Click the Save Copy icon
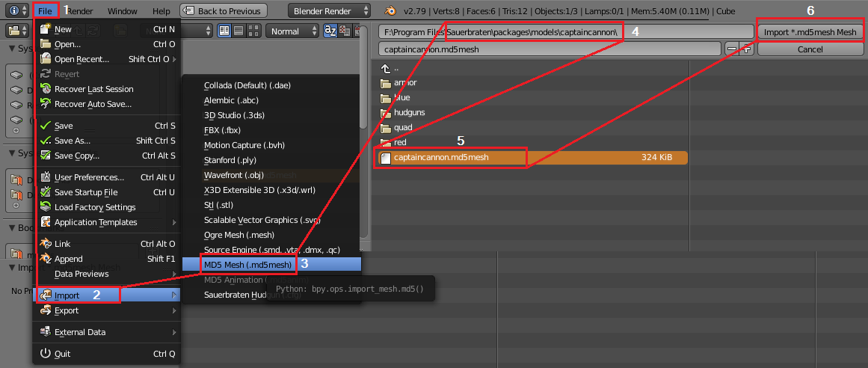868x368 pixels. click(46, 156)
